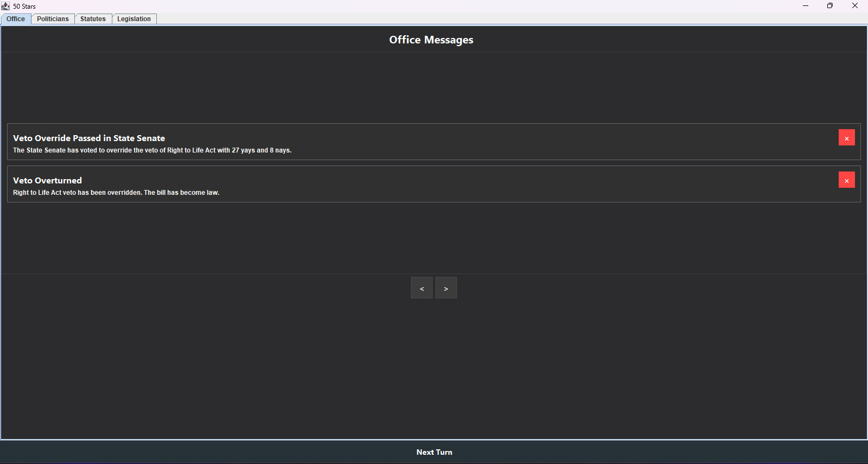Viewport: 868px width, 464px height.
Task: Switch to the Office tab
Action: [16, 19]
